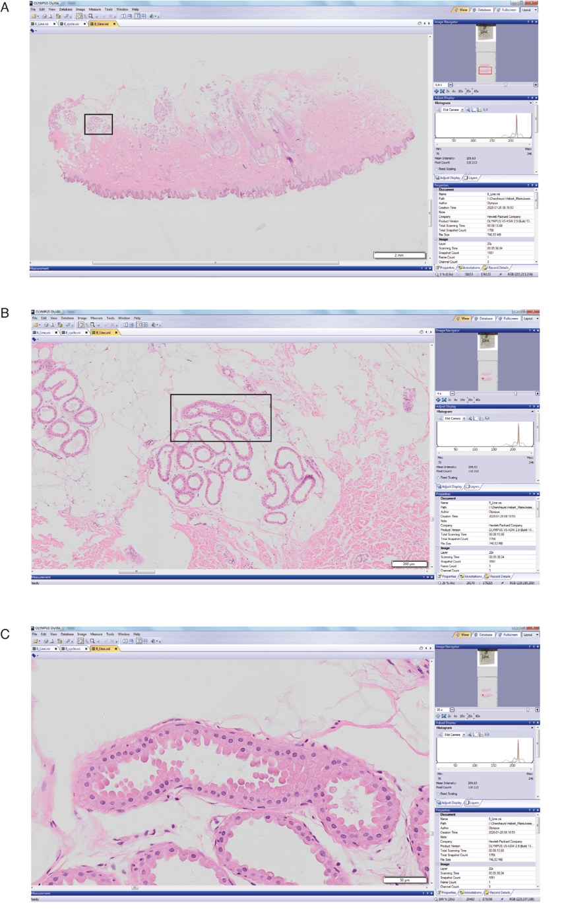The image size is (564, 924).
Task: Collapse the Histogram section in panel C
Action: (x=533, y=727)
